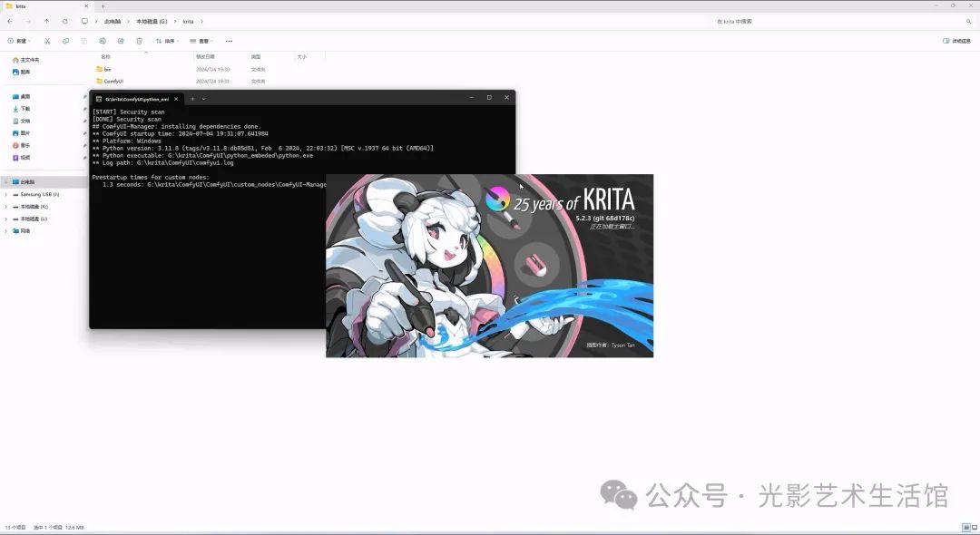Sort by the 修改日期 (Date modified) column header
Screen dimensions: 980x535
click(x=206, y=57)
